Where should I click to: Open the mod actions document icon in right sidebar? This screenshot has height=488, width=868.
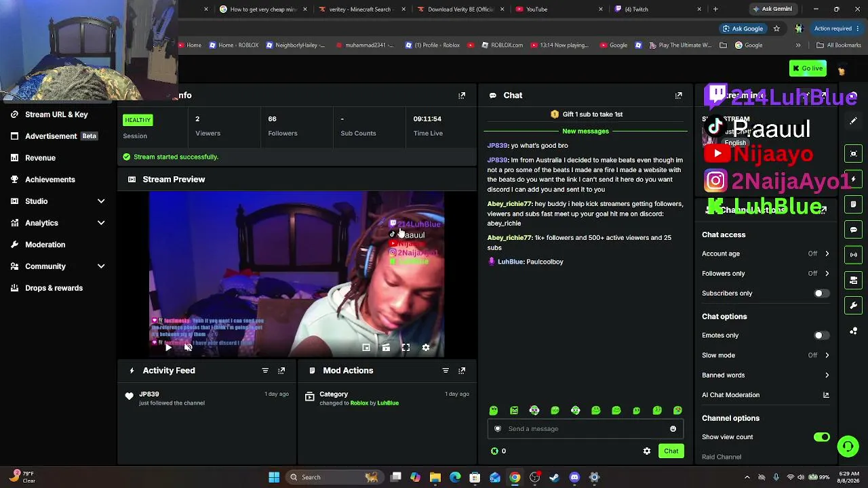coord(854,204)
